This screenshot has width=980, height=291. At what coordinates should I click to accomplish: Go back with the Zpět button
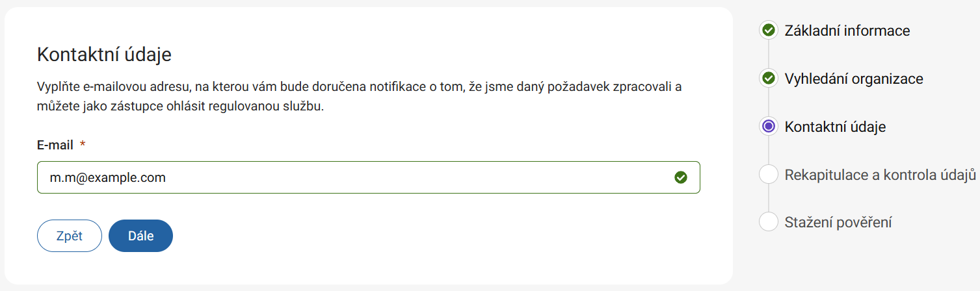coord(70,236)
